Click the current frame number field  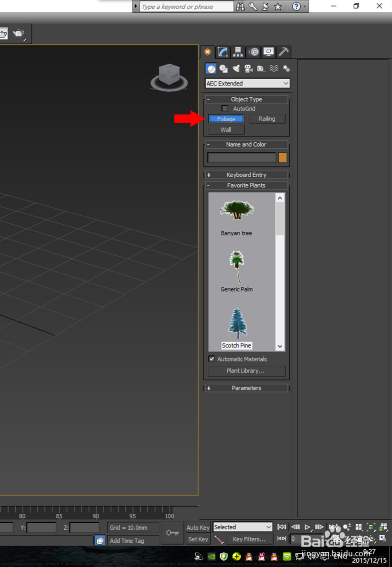tap(306, 539)
